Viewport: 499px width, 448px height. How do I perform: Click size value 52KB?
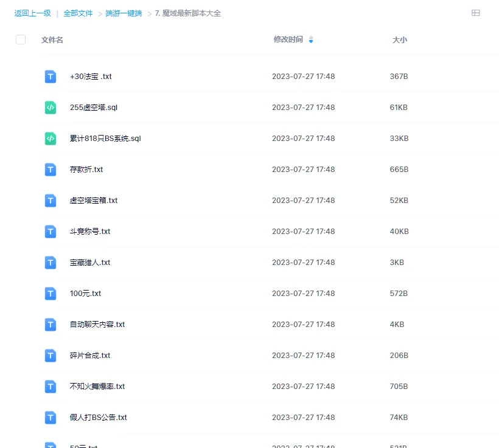(x=399, y=201)
